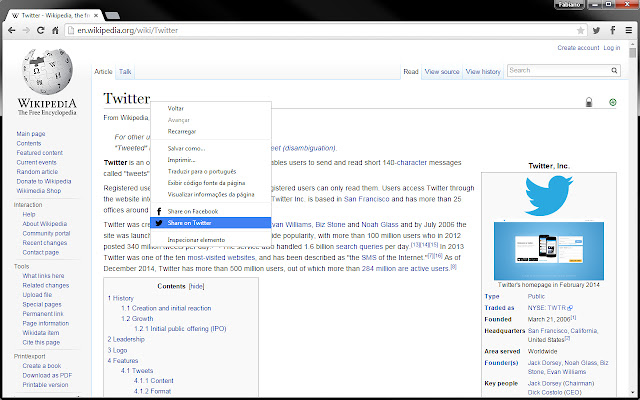Screen dimensions: 640x400
Task: Open Community portal sidebar link
Action: coord(46,233)
